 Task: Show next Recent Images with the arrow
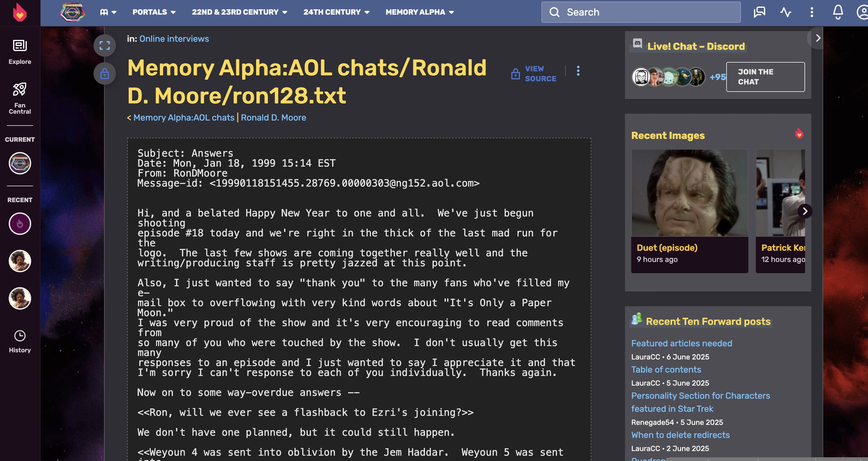pos(805,211)
